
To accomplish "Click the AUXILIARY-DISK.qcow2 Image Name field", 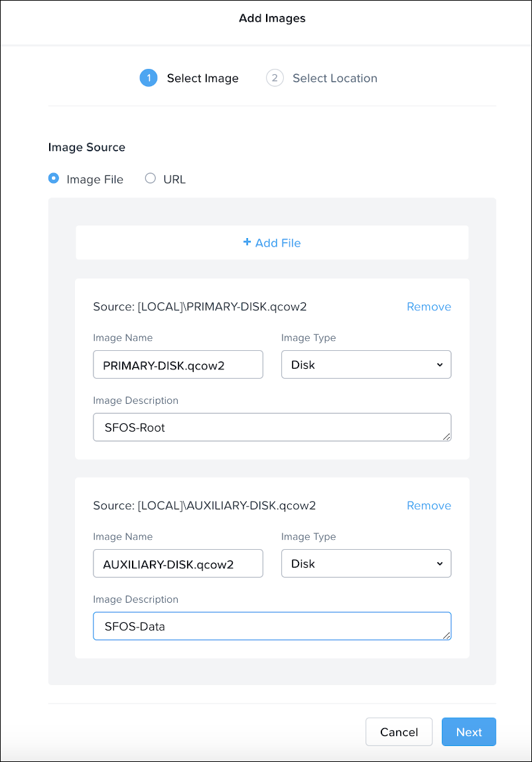I will tap(178, 564).
